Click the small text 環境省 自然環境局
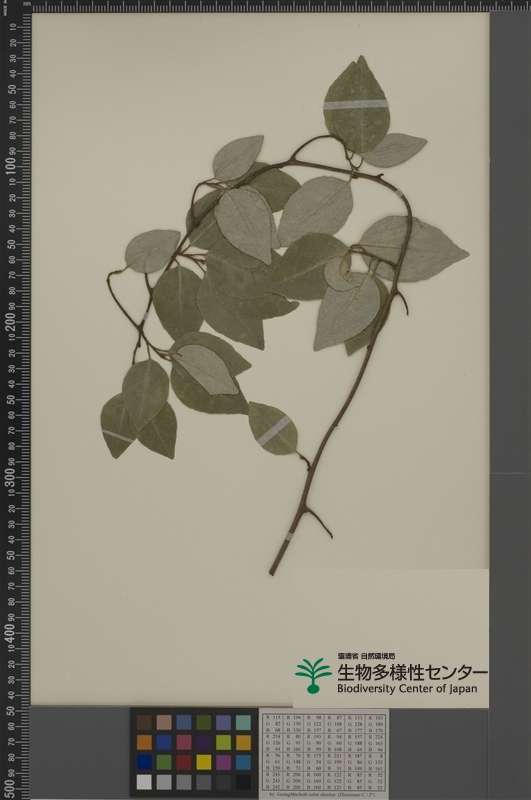531x800 pixels. point(366,656)
